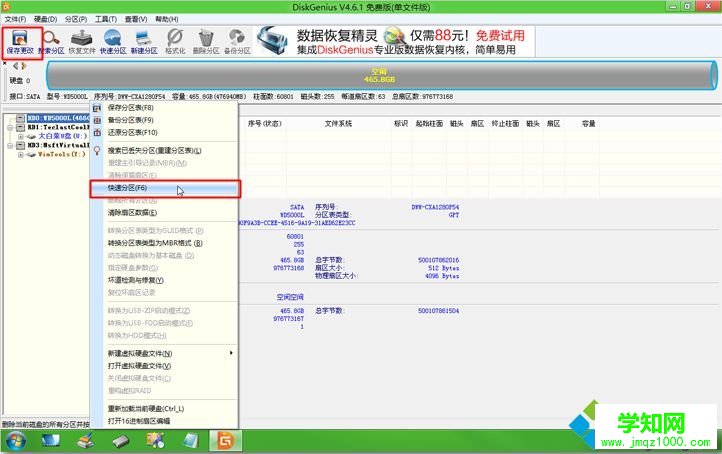
Task: Expand the 大白菜U盘 (U:) tree node
Action: 21,137
